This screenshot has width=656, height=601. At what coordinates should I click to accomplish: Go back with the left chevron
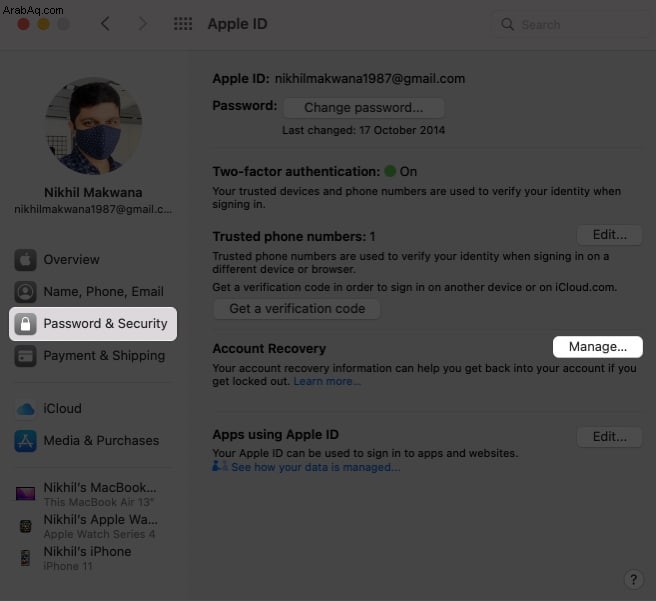pyautogui.click(x=105, y=24)
